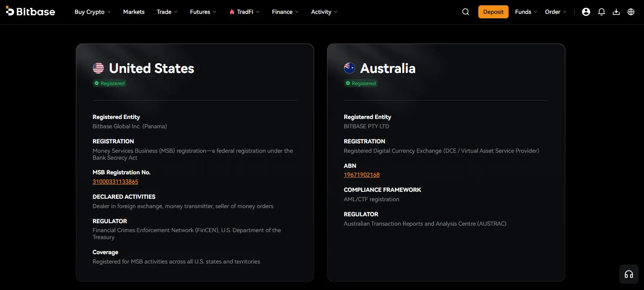Click the Dealer in foreign exchange text

[183, 206]
